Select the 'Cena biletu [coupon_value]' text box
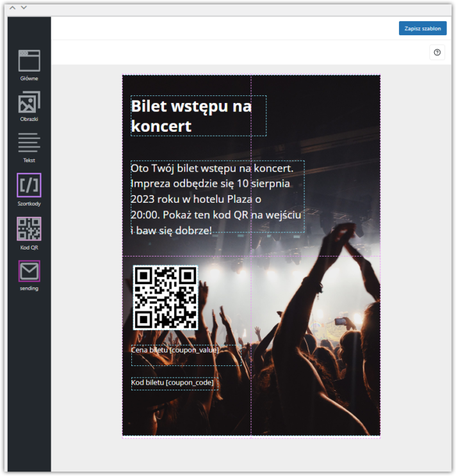 [186, 355]
